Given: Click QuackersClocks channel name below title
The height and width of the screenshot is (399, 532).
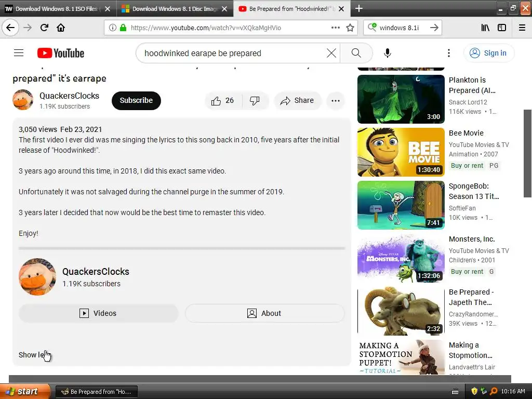Looking at the screenshot, I should [69, 96].
